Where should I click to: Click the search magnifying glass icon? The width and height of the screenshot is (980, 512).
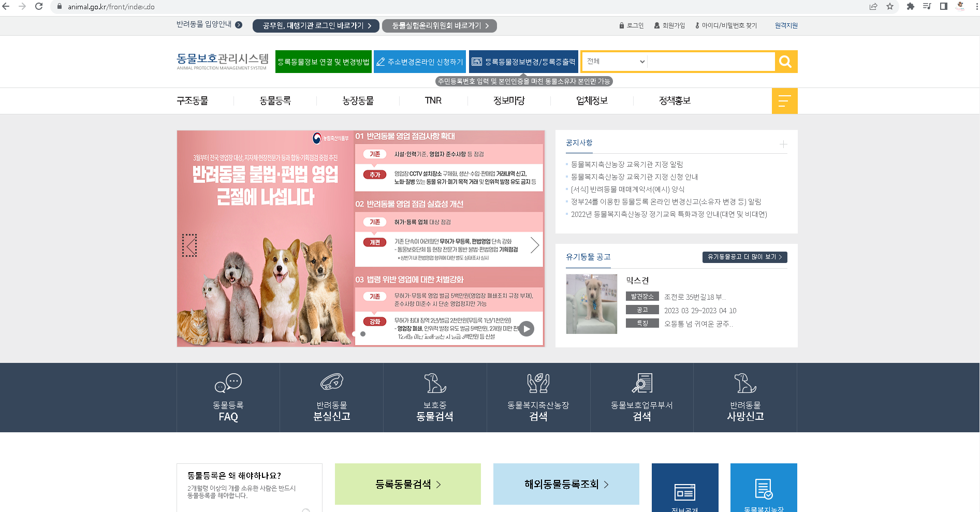pyautogui.click(x=785, y=62)
